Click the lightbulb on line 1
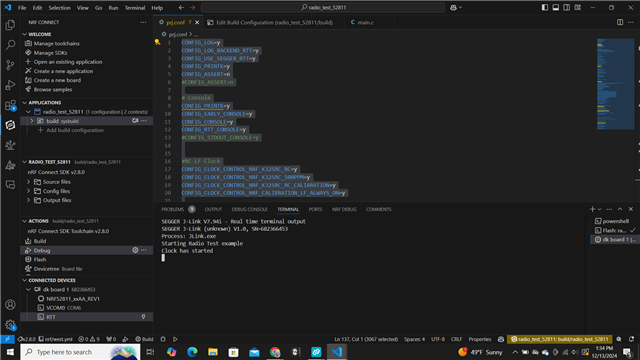The image size is (640, 360). point(157,42)
